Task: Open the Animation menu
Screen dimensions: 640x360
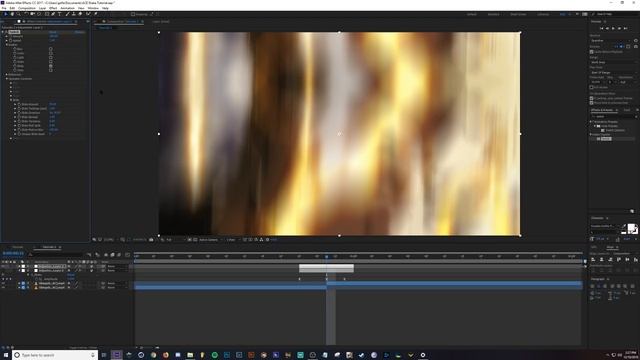Action: [68, 8]
